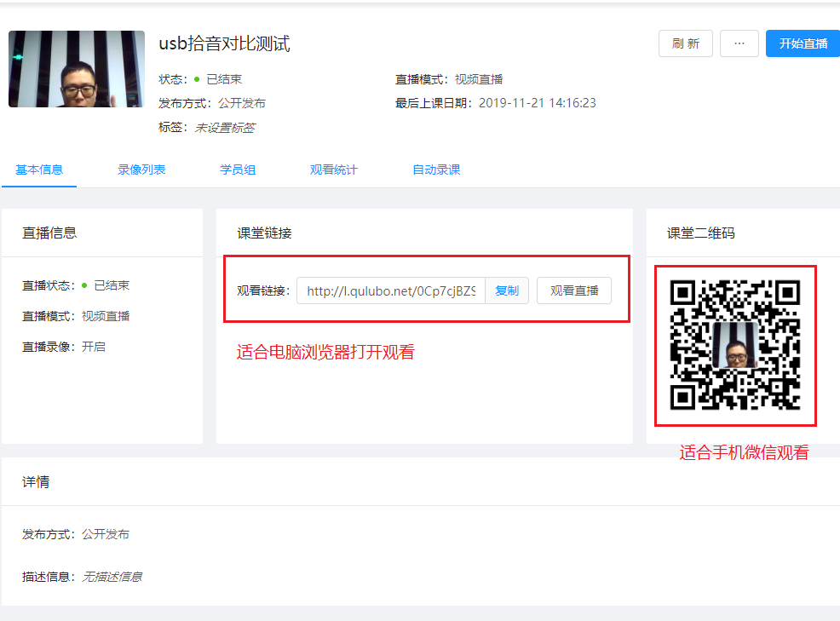Viewport: 840px width, 621px height.
Task: Click the 刷新 refresh button
Action: 685,43
